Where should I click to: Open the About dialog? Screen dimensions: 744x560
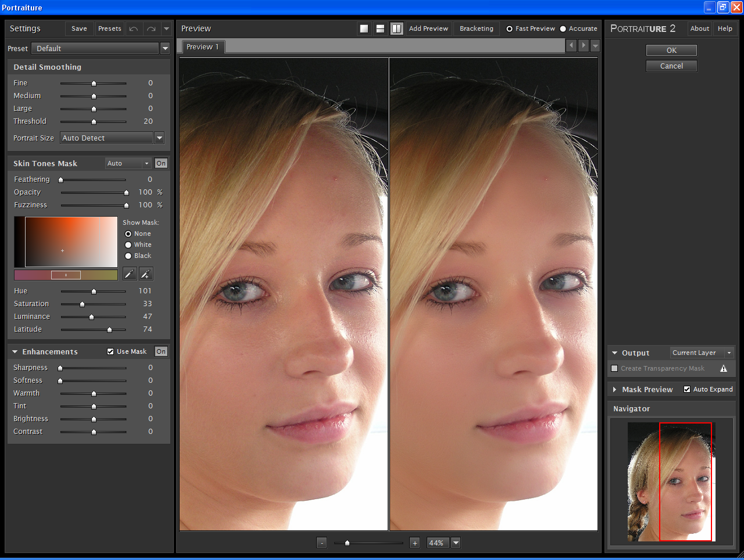[x=699, y=28]
